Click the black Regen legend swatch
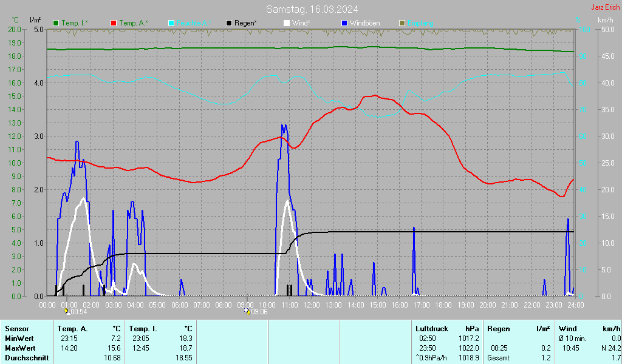The image size is (622, 364). tap(229, 23)
